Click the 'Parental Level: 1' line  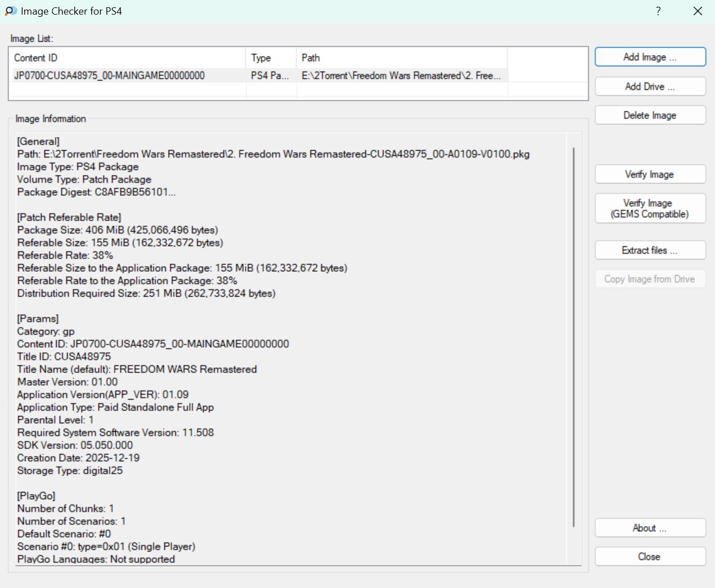(x=55, y=420)
